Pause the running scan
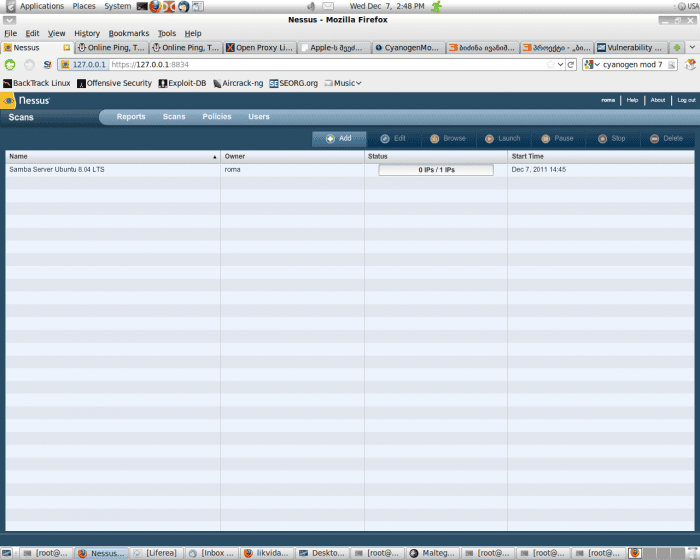The height and width of the screenshot is (560, 700). click(557, 138)
